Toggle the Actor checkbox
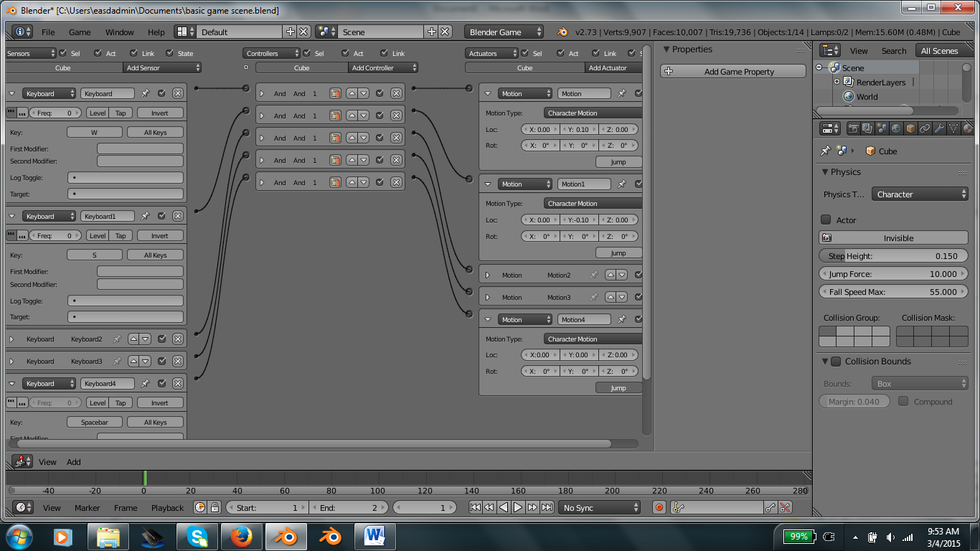Image resolution: width=980 pixels, height=551 pixels. click(x=826, y=220)
